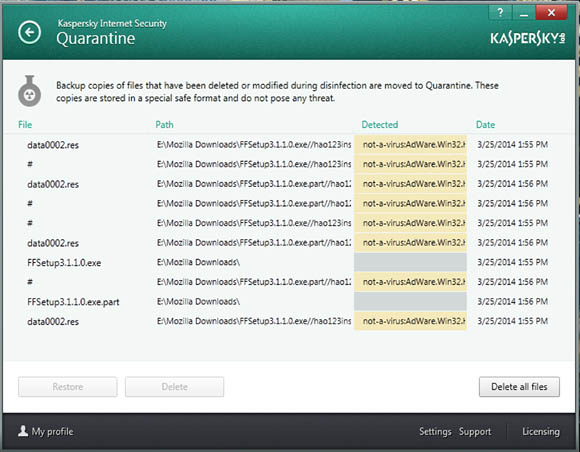Click the date in the FFSetup3.1.1.0.exe row

[512, 262]
